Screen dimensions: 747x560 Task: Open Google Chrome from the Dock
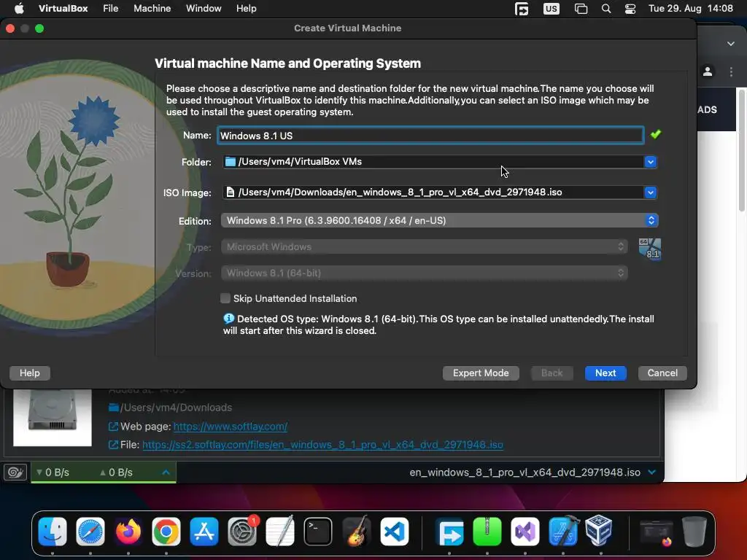(x=166, y=531)
